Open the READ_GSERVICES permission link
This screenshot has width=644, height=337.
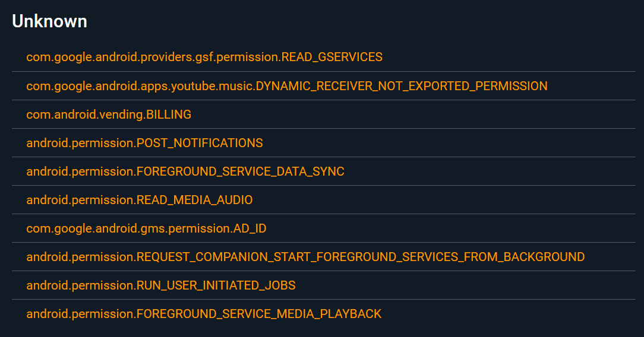coord(204,57)
